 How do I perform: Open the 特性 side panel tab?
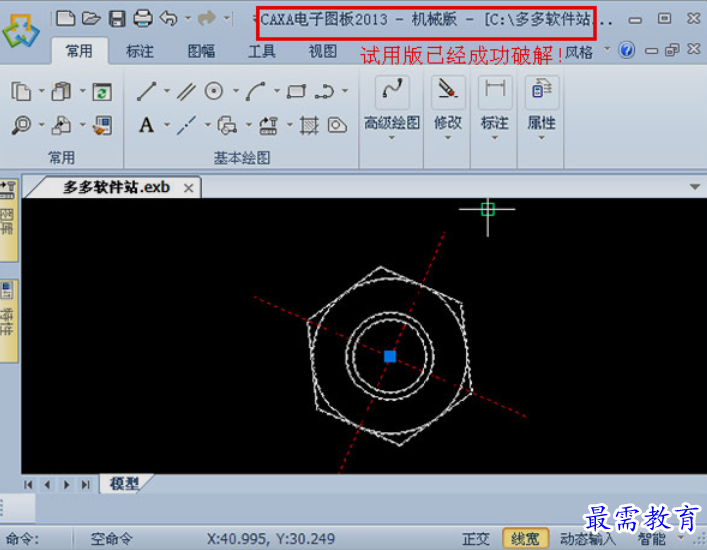[8, 321]
